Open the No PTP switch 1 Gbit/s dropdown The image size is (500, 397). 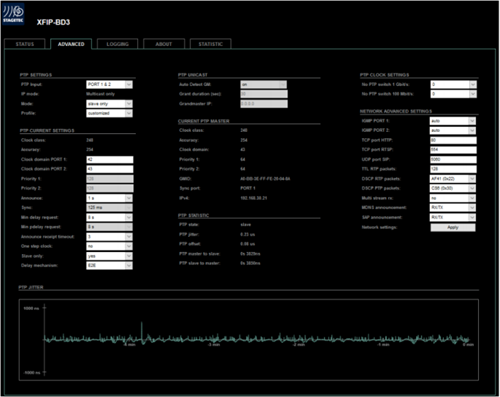click(x=453, y=84)
